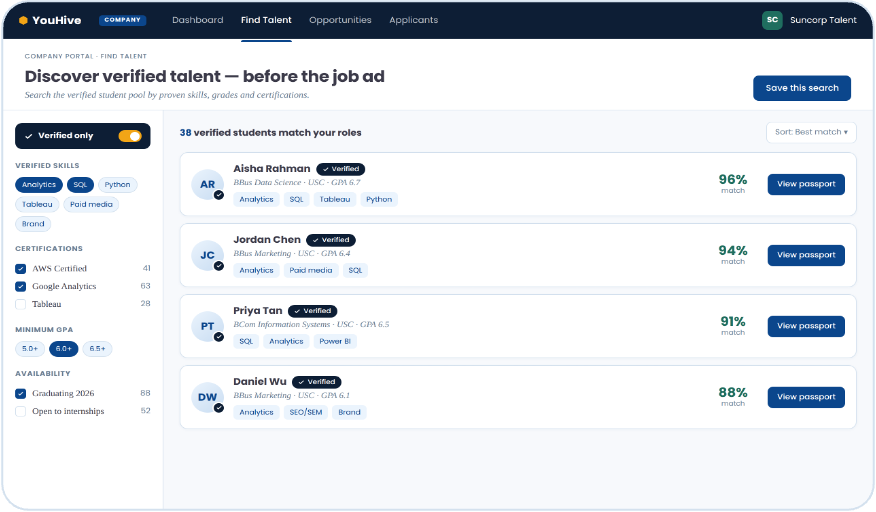Click '38 verified students match your roles'
The image size is (876, 512).
tap(270, 133)
